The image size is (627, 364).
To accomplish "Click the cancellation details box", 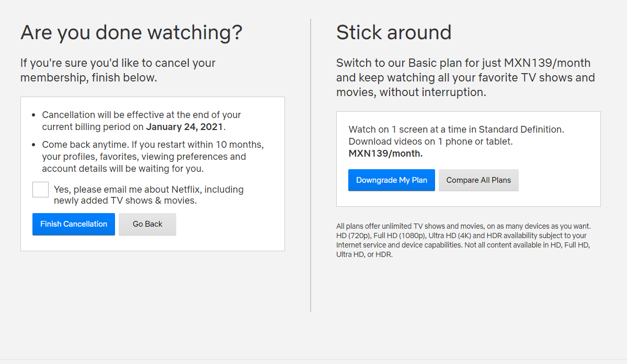I will [152, 174].
